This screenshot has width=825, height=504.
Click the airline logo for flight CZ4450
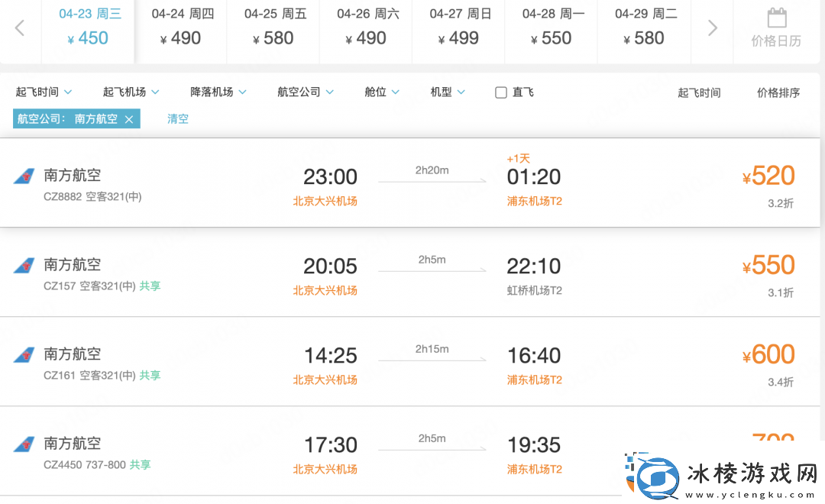point(24,444)
